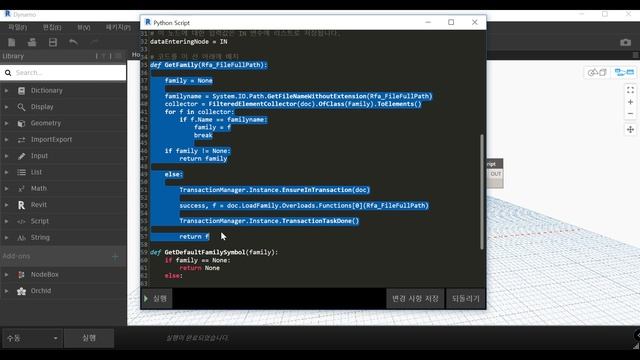Click the 'def GetFamily' function definition line
The height and width of the screenshot is (360, 640).
pos(209,65)
